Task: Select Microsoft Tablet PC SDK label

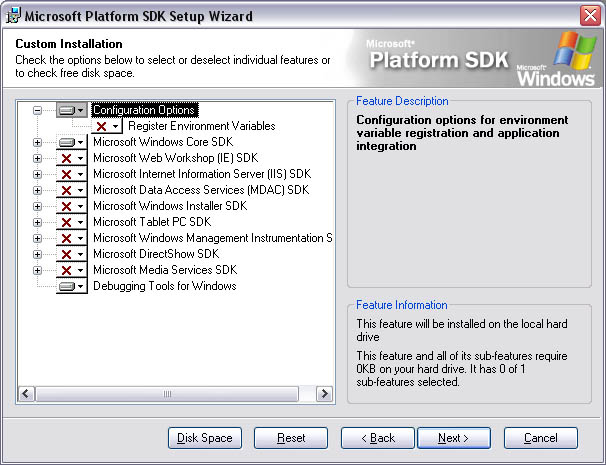Action: pyautogui.click(x=152, y=222)
